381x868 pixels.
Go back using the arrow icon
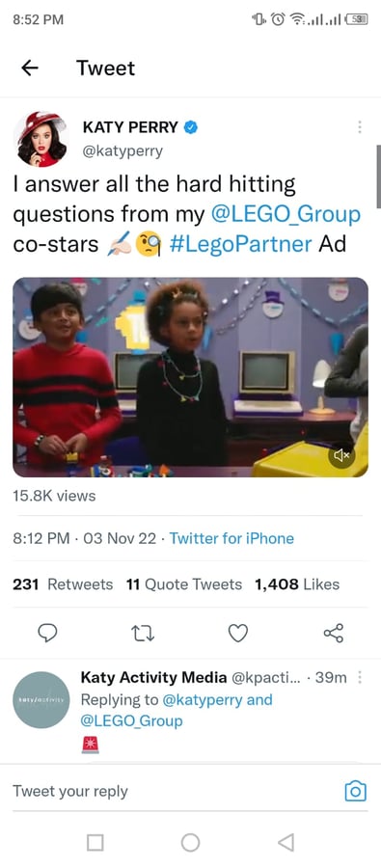(30, 68)
